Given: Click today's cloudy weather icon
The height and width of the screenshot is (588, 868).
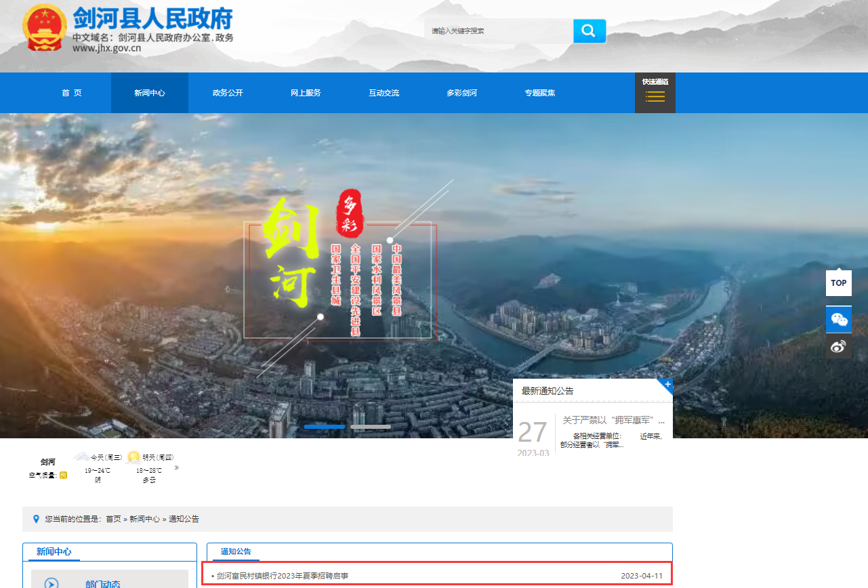Looking at the screenshot, I should coord(81,457).
